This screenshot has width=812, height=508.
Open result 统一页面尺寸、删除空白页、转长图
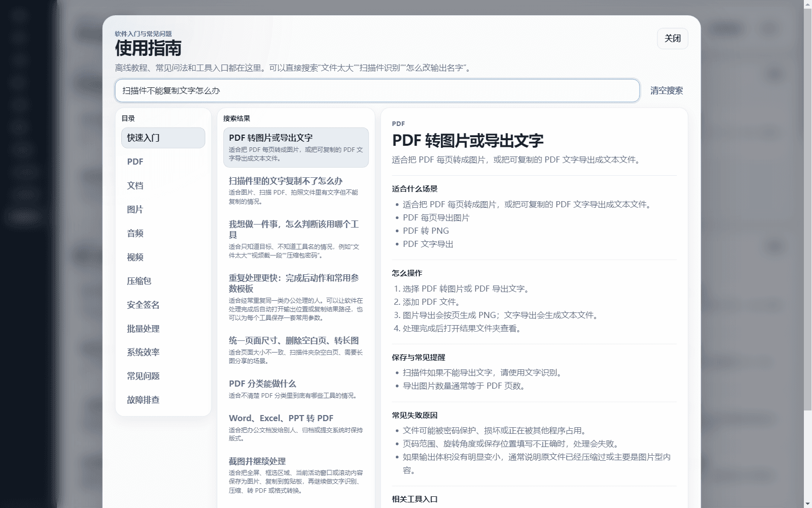click(x=296, y=350)
